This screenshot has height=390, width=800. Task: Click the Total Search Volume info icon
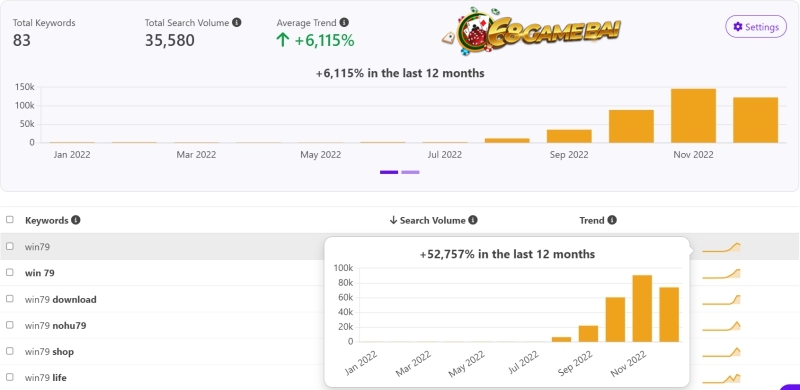coord(237,22)
